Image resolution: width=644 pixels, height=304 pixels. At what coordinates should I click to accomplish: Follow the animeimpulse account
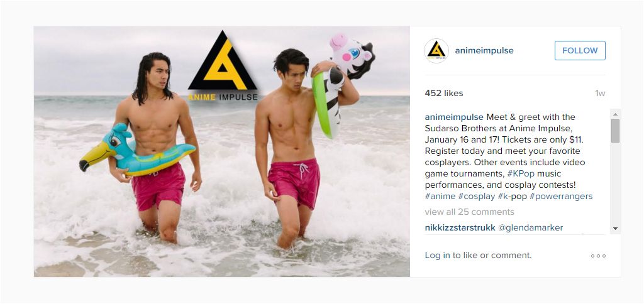[580, 50]
